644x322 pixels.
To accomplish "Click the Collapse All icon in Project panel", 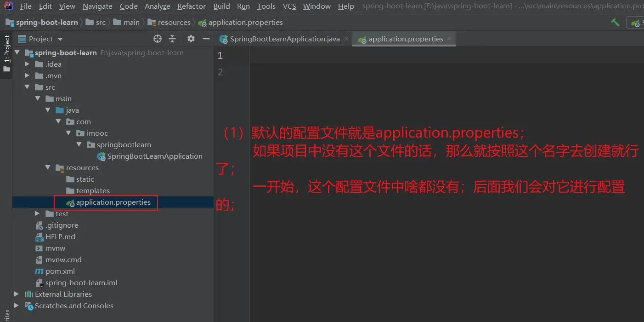I will pos(172,39).
